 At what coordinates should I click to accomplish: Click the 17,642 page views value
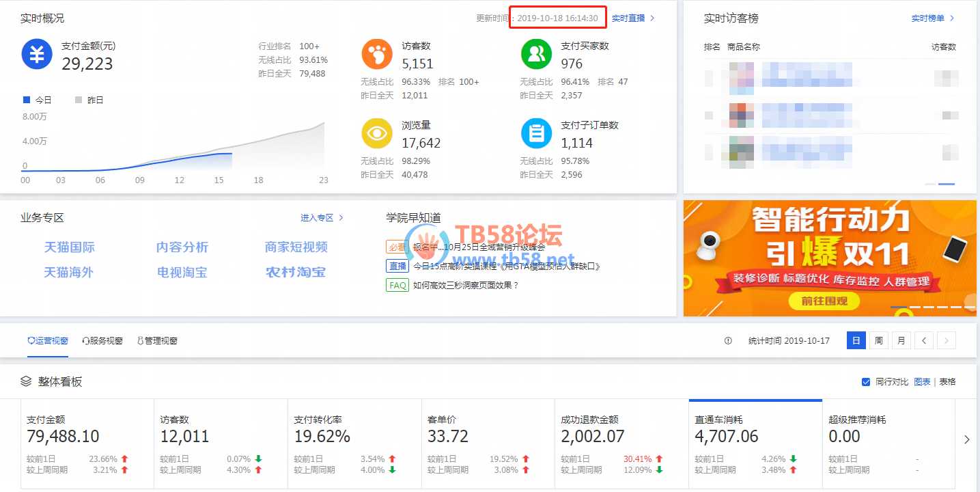(x=421, y=143)
